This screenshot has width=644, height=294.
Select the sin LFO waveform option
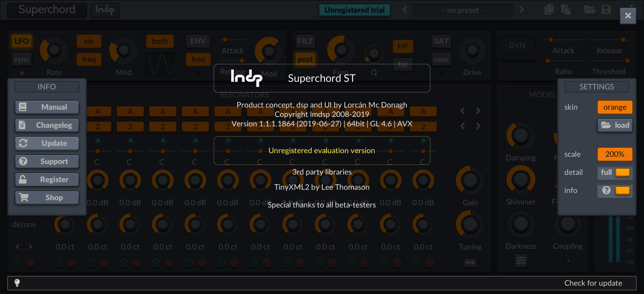[x=89, y=41]
